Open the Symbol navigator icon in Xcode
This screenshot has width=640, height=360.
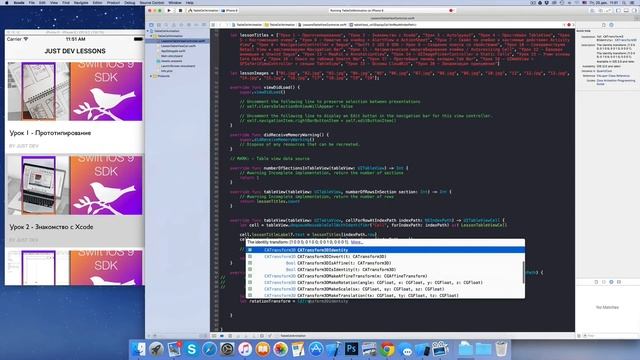(x=159, y=25)
